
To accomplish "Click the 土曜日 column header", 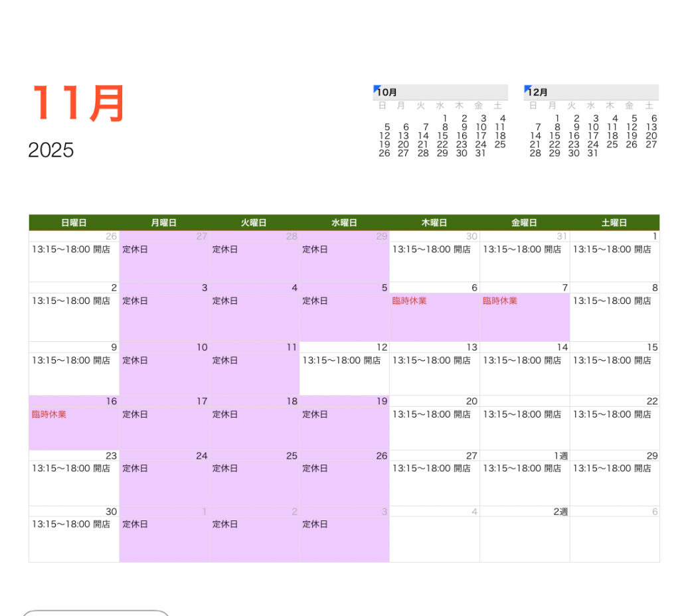I will pos(614,223).
